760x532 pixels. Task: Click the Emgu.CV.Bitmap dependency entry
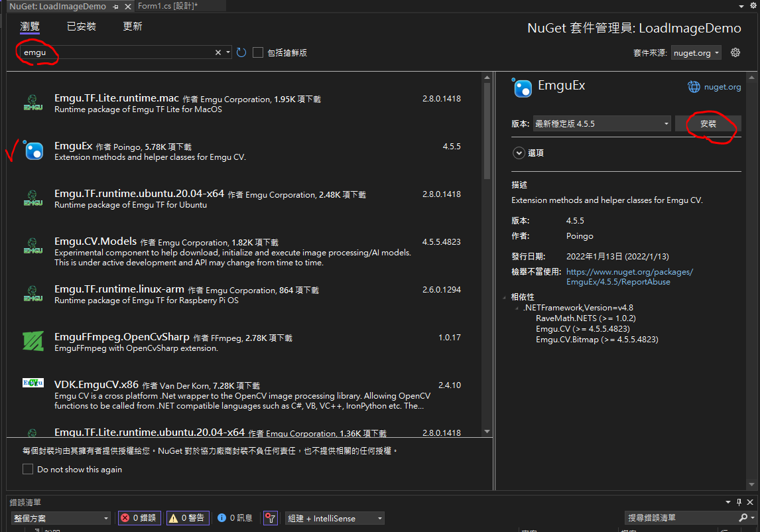click(597, 340)
